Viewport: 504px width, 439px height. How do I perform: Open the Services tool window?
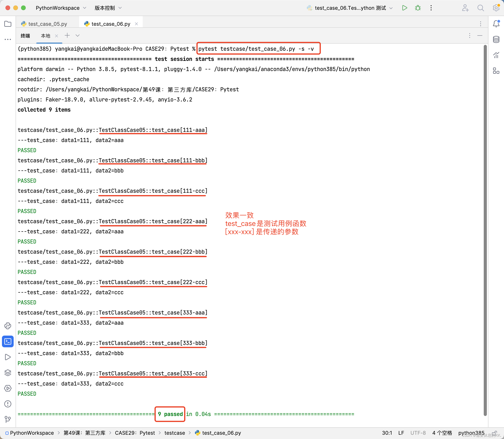[x=8, y=388]
